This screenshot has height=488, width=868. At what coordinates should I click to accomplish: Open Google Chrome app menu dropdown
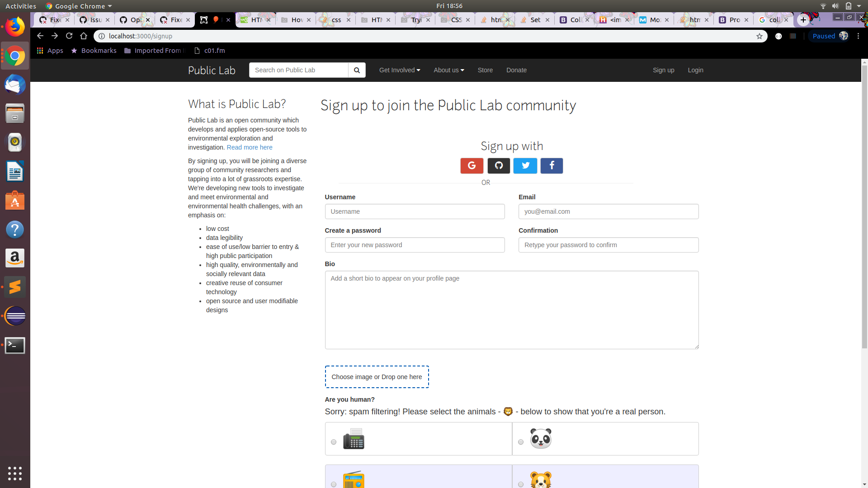tap(79, 6)
